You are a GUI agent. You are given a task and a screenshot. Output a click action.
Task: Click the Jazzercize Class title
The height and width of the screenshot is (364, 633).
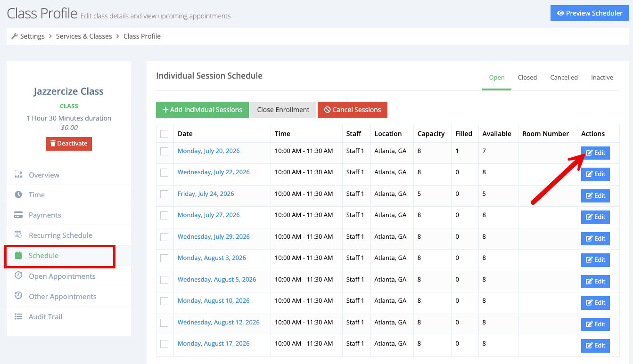pyautogui.click(x=69, y=91)
